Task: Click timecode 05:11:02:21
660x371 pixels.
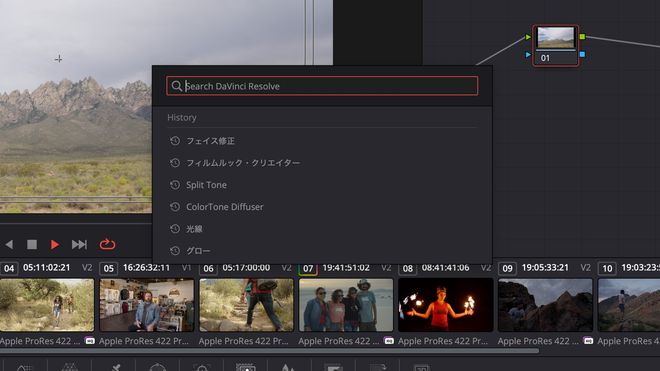Action: pyautogui.click(x=47, y=268)
